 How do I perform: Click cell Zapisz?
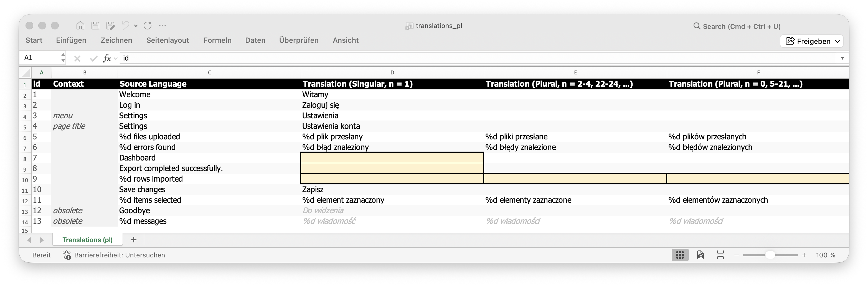[392, 189]
